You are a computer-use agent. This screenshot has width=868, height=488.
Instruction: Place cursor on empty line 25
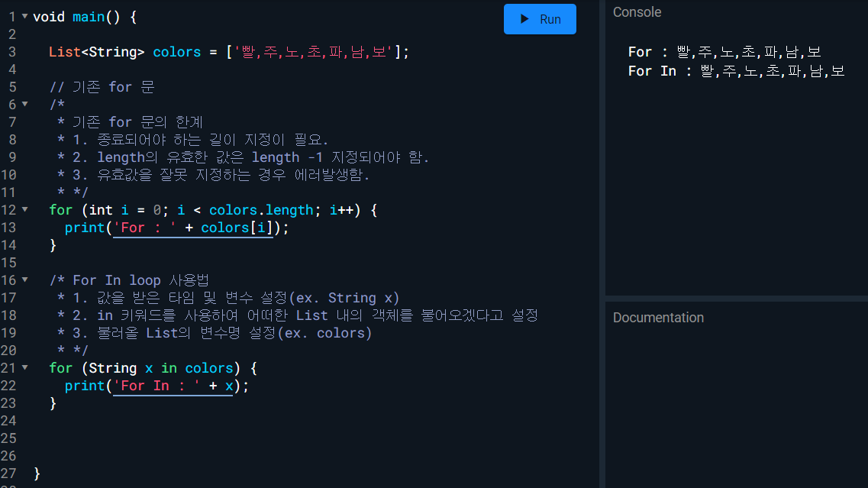click(x=315, y=438)
